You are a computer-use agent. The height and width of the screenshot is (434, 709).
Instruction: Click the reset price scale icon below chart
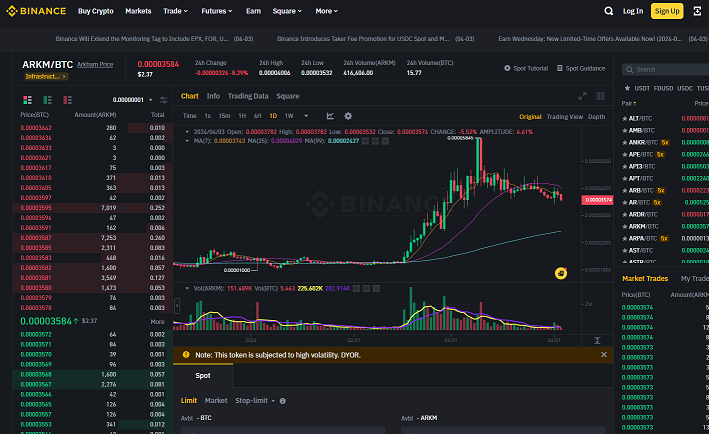597,340
